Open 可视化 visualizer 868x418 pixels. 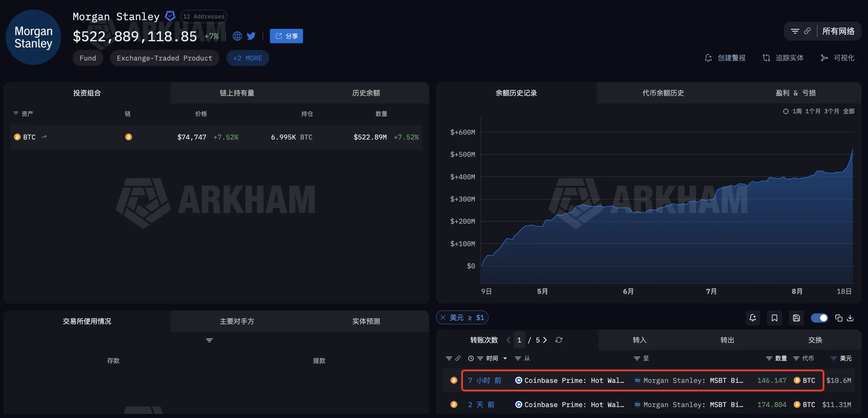click(x=838, y=58)
